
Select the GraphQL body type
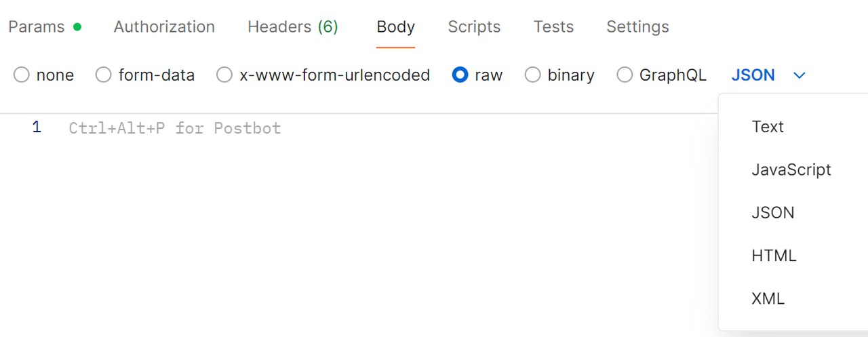pyautogui.click(x=625, y=75)
